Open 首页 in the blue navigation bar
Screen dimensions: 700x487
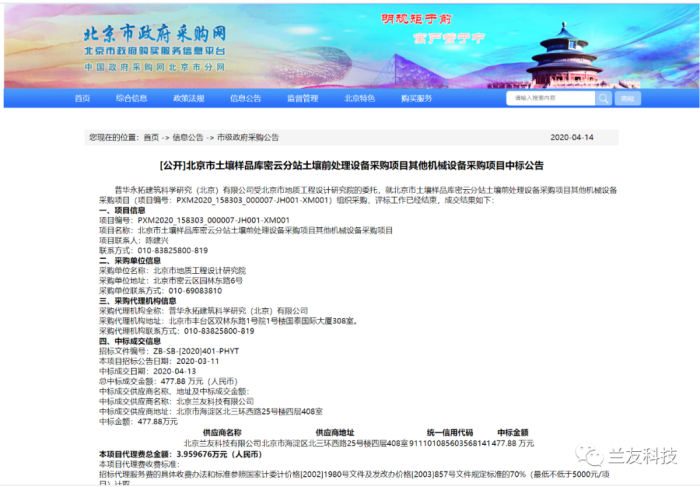coord(82,99)
